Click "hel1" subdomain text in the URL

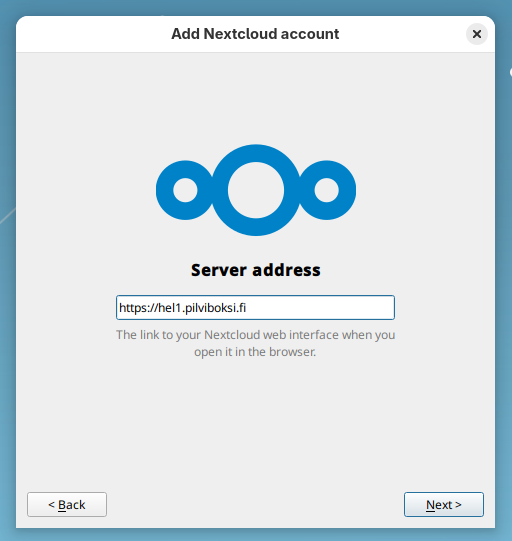[169, 307]
